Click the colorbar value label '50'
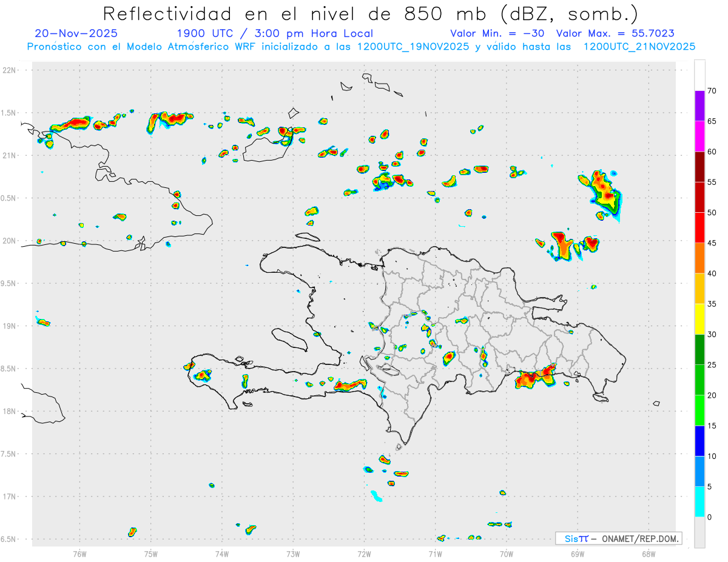 coord(712,213)
